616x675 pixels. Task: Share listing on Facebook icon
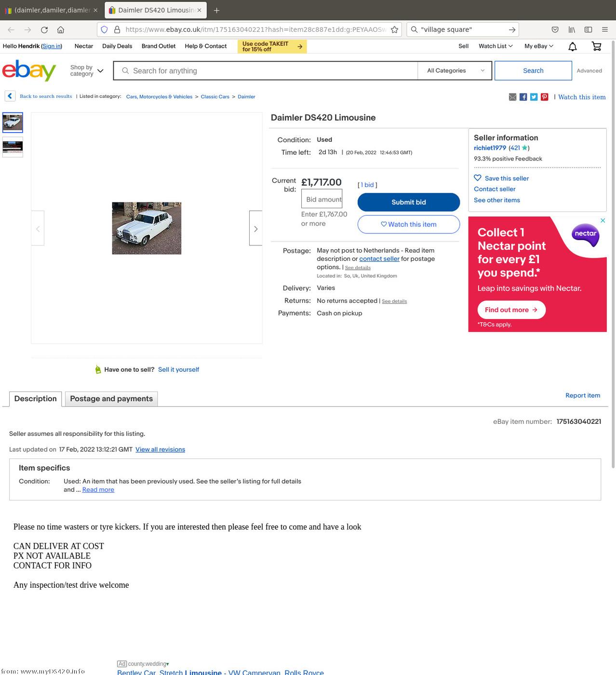coord(523,97)
